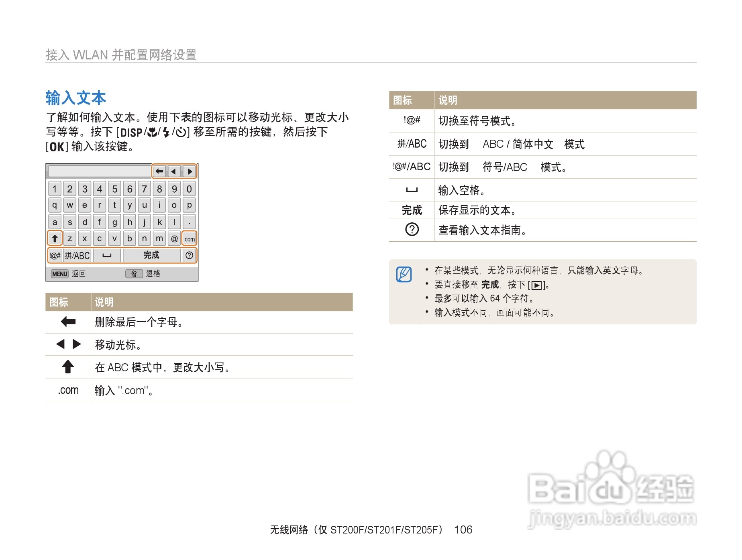Click text 输入空格。
This screenshot has width=742, height=560.
click(462, 190)
